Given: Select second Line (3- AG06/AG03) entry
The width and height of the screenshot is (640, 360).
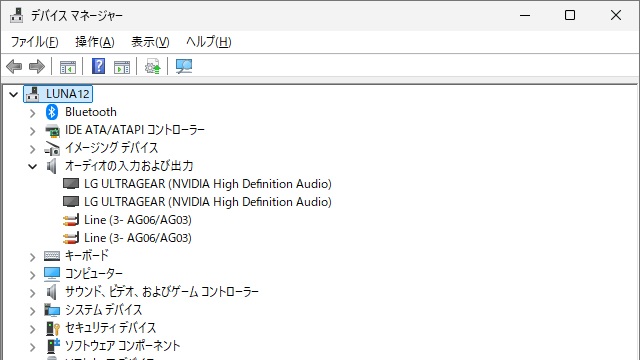Looking at the screenshot, I should pyautogui.click(x=138, y=238).
